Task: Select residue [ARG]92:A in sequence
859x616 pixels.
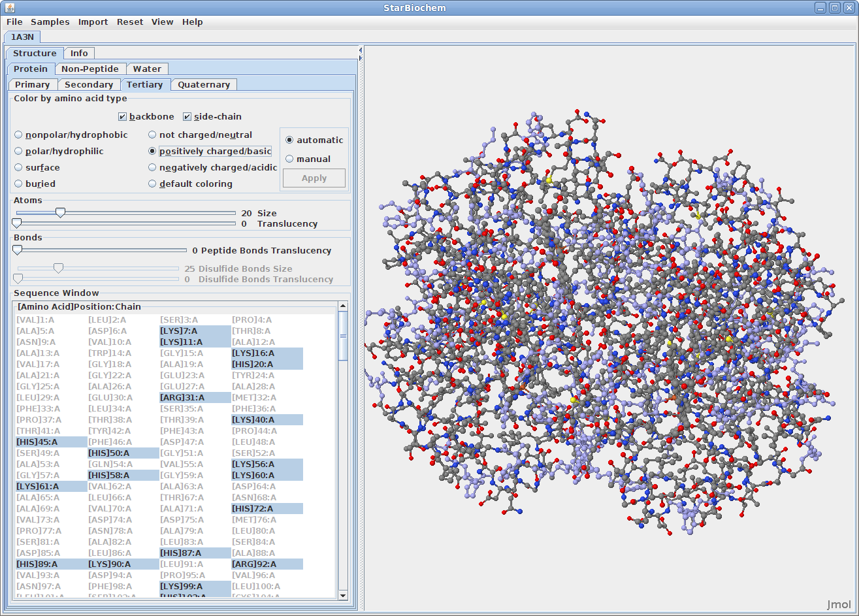Action: click(x=267, y=564)
